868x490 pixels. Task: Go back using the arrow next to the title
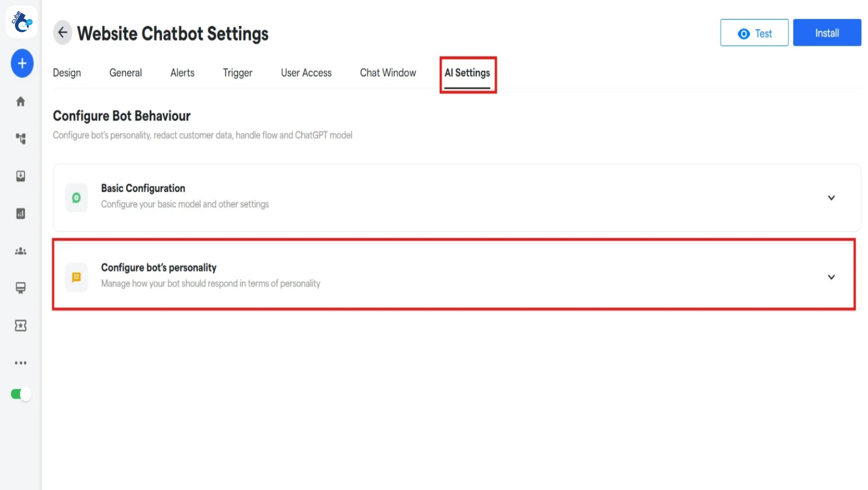click(x=62, y=32)
